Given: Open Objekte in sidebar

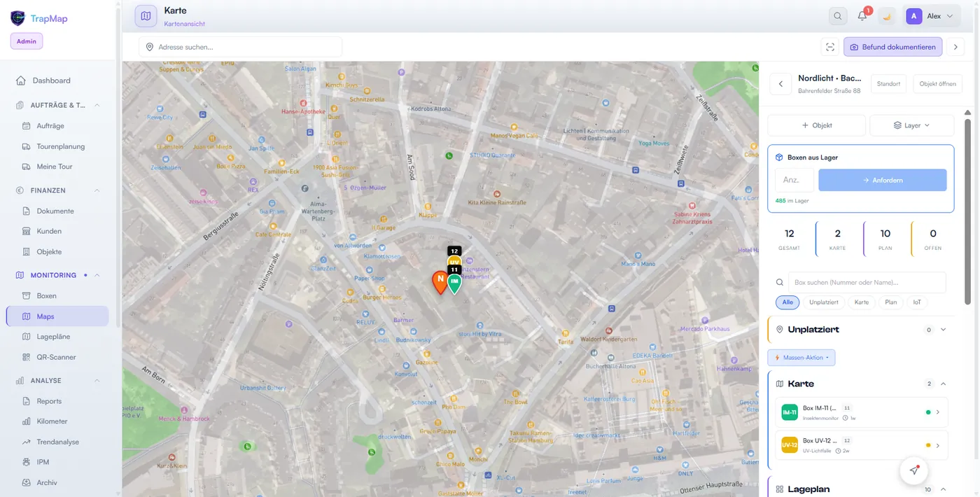Looking at the screenshot, I should (x=49, y=251).
